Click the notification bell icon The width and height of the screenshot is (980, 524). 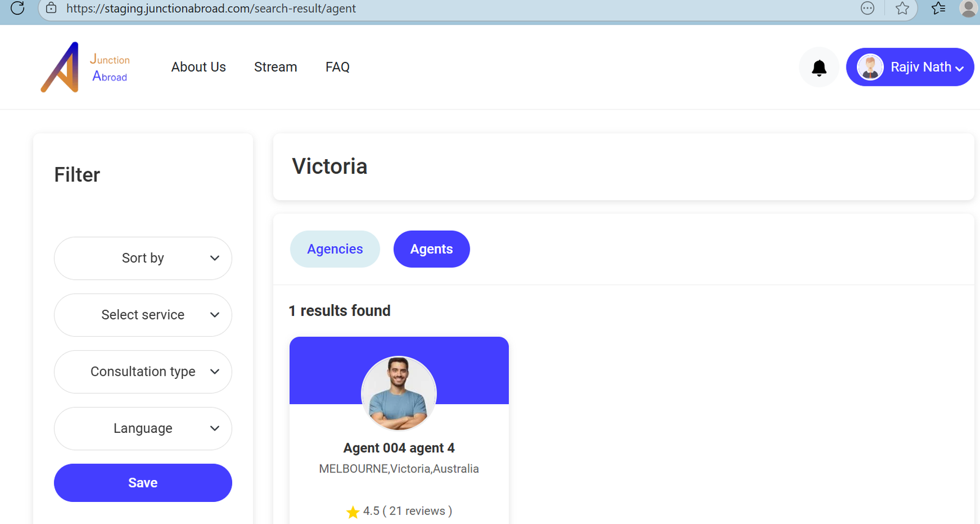pyautogui.click(x=819, y=67)
